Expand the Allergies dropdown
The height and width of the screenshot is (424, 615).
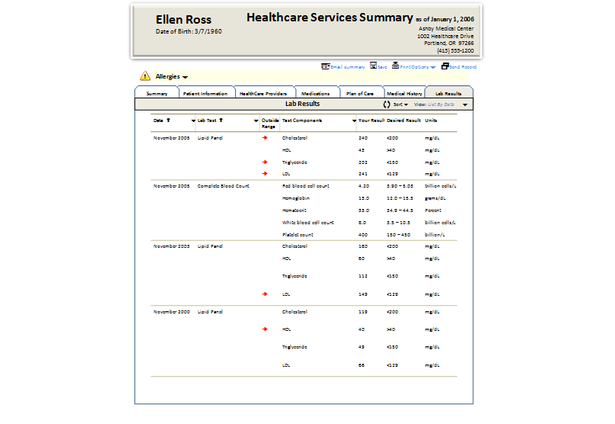click(x=185, y=77)
